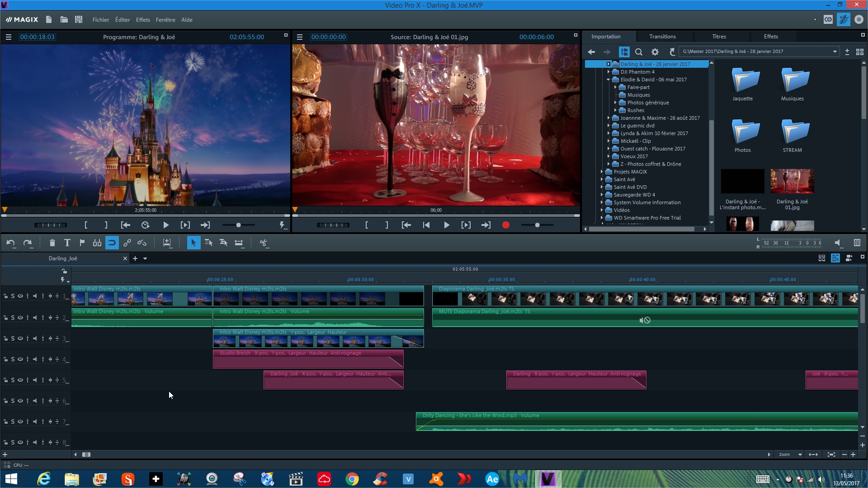
Task: Expand Vidéos folder in tree
Action: [x=602, y=210]
